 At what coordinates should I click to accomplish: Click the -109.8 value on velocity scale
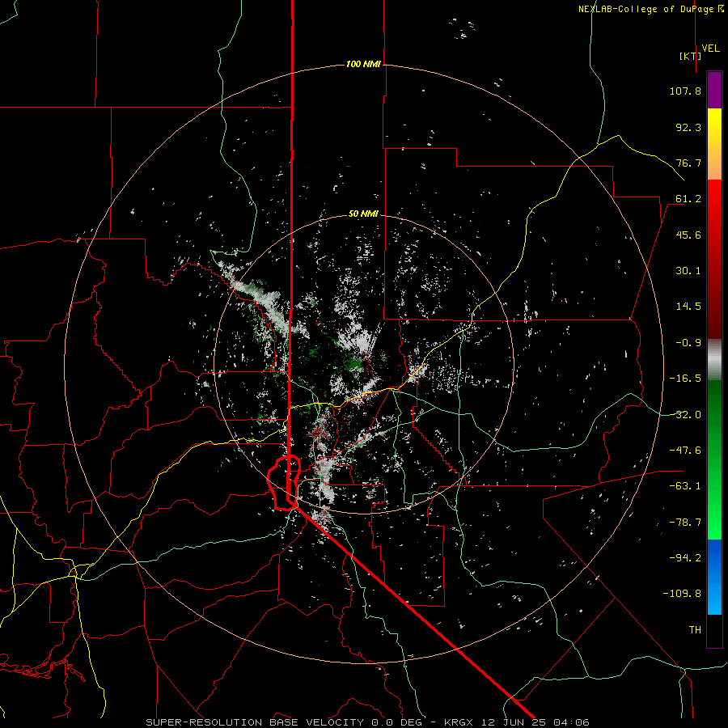point(682,594)
